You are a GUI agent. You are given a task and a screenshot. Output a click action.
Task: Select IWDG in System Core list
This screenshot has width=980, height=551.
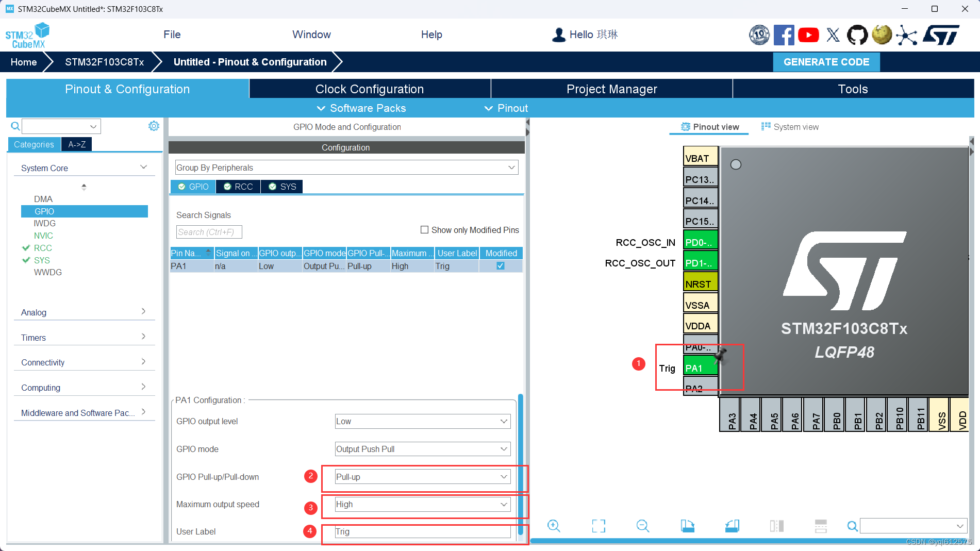tap(44, 223)
